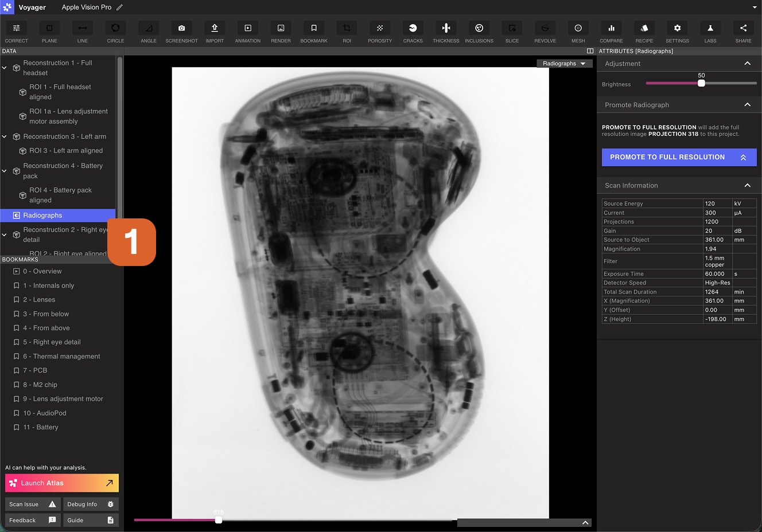Viewport: 762px width, 532px height.
Task: Select Radiographs in the data tree
Action: [x=42, y=216]
